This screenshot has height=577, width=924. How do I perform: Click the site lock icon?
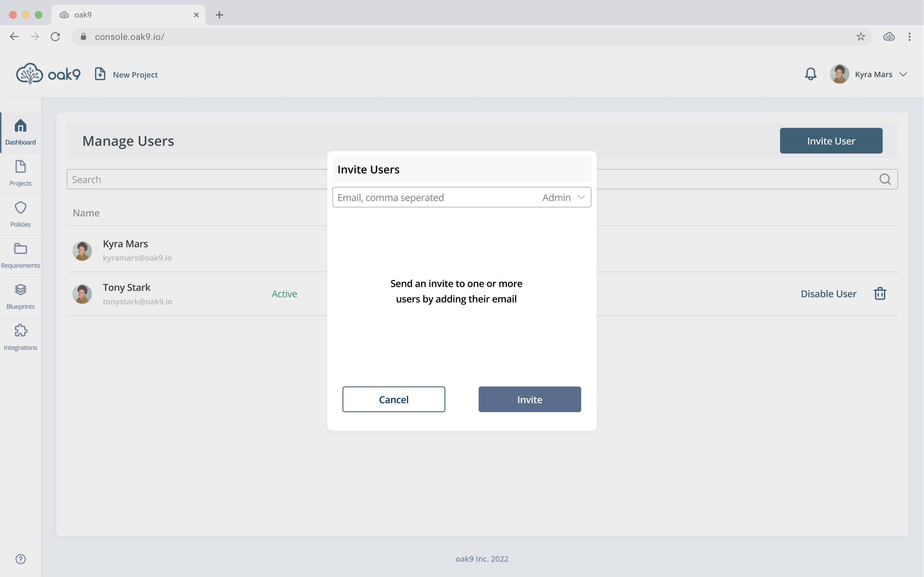[83, 36]
